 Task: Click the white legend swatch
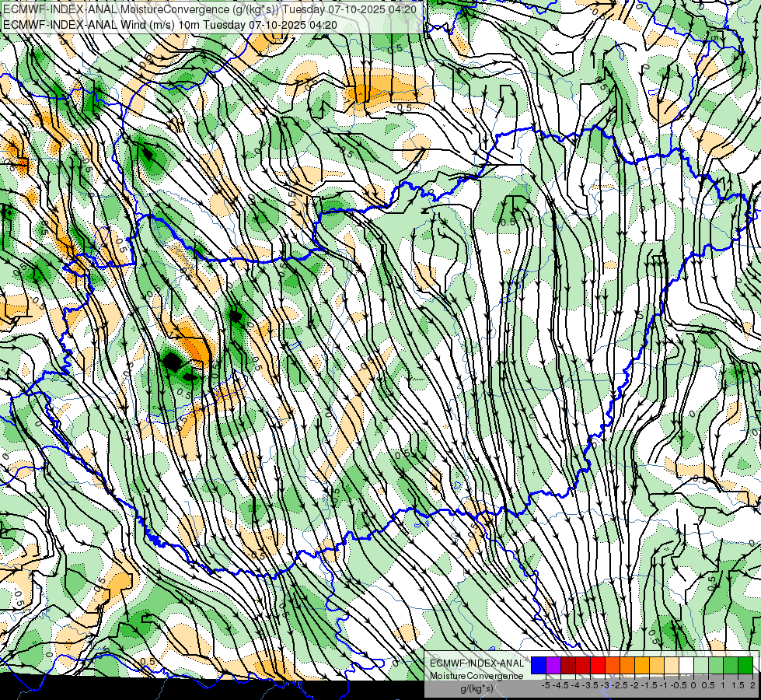click(686, 665)
